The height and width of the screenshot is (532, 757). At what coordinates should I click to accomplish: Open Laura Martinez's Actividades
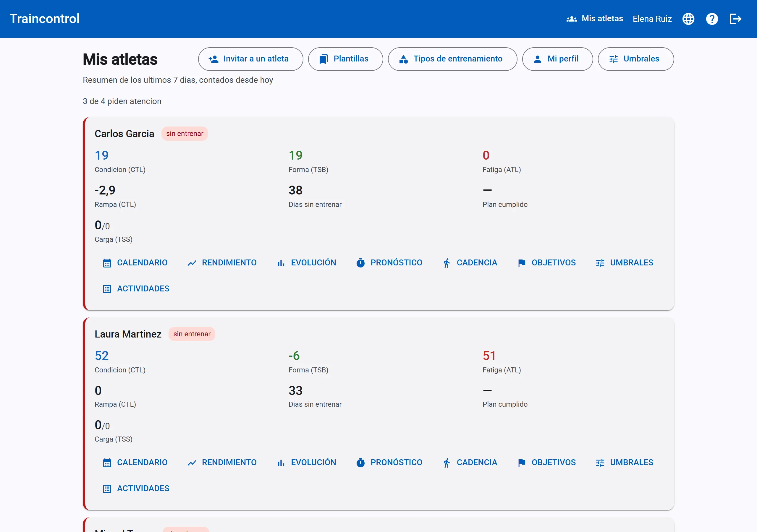(x=136, y=489)
